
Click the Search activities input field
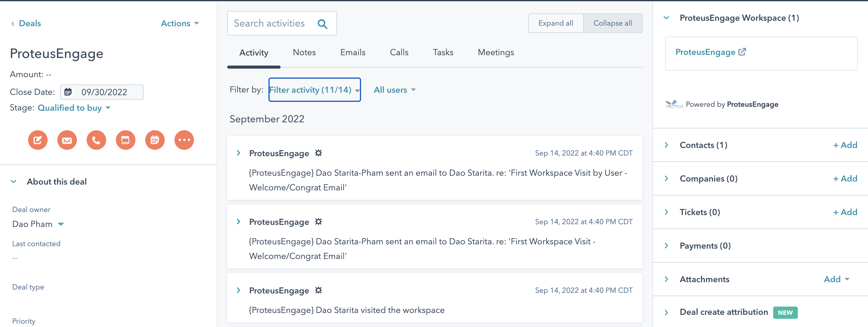(x=282, y=23)
